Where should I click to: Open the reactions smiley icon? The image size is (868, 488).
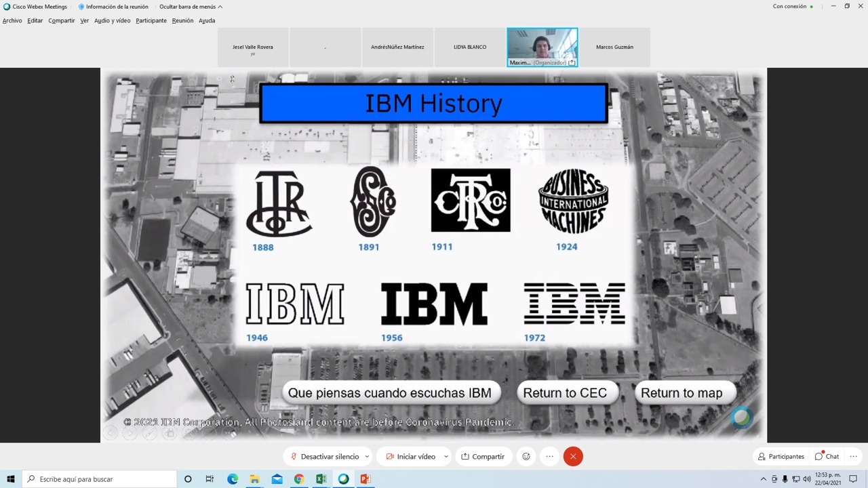[x=526, y=456]
